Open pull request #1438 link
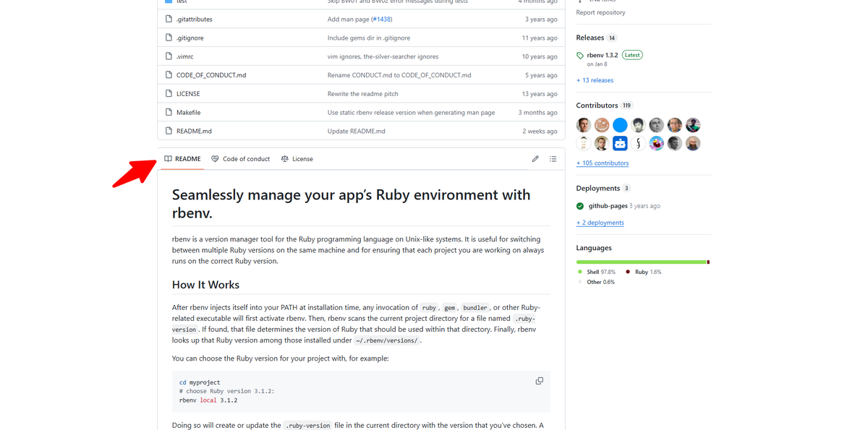 [381, 20]
